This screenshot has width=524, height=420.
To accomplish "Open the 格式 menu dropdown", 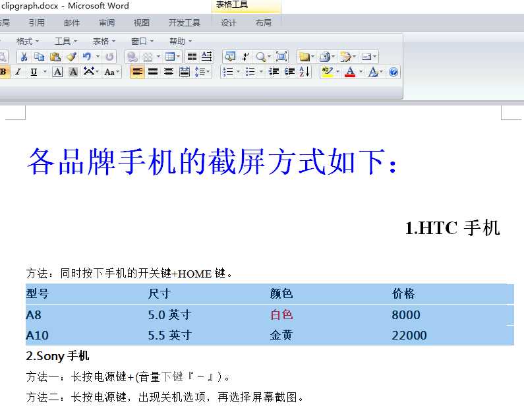I will click(x=28, y=41).
